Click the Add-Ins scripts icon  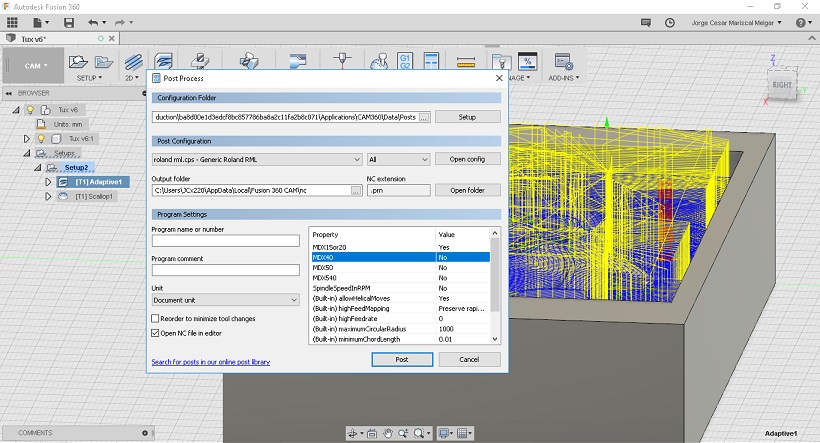[x=564, y=61]
